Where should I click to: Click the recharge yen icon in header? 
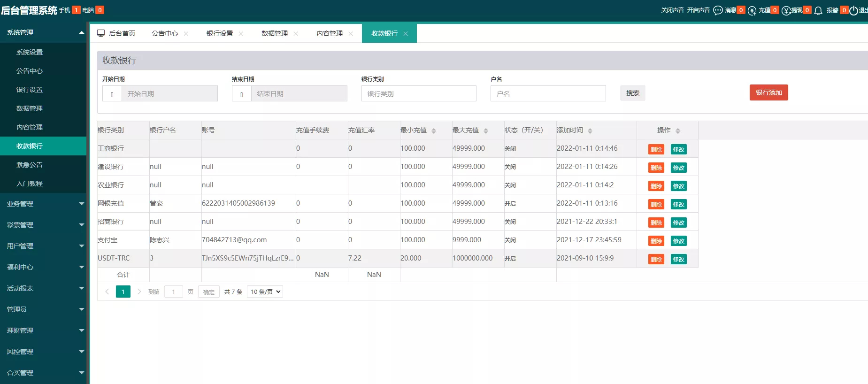752,10
